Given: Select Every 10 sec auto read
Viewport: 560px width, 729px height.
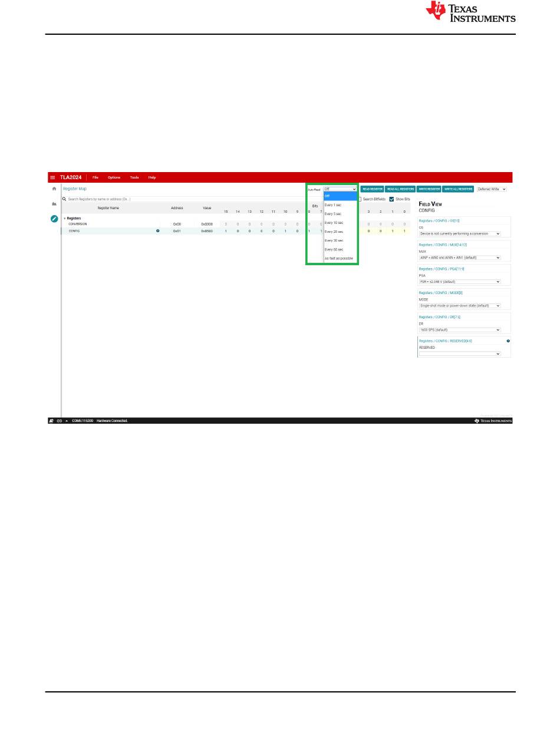Looking at the screenshot, I should click(x=340, y=223).
